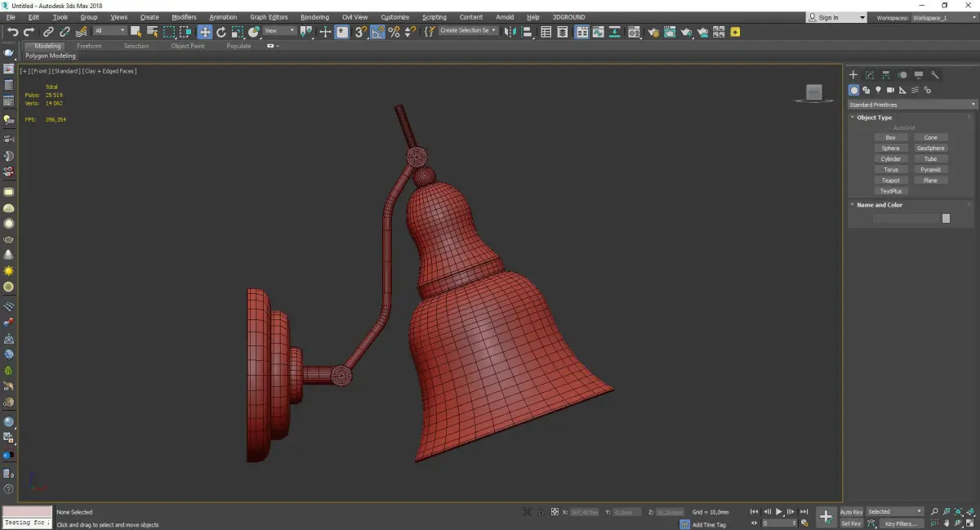Click the Render Production teapot icon
This screenshot has width=980, height=530.
pos(687,32)
